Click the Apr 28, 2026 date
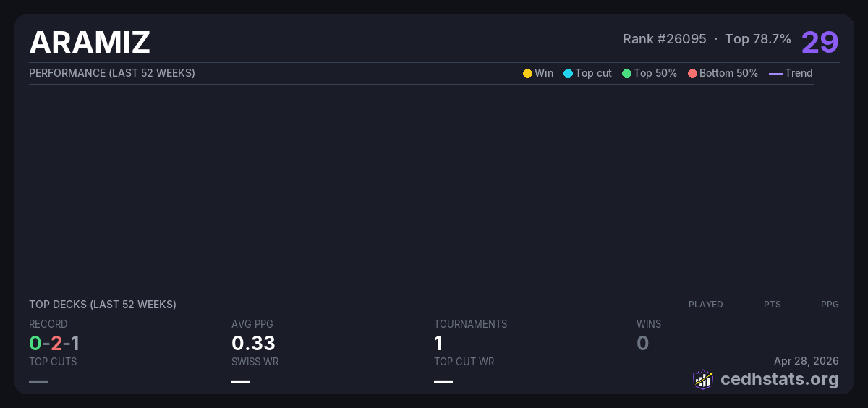Screen dimensions: 868x408 pyautogui.click(x=806, y=361)
